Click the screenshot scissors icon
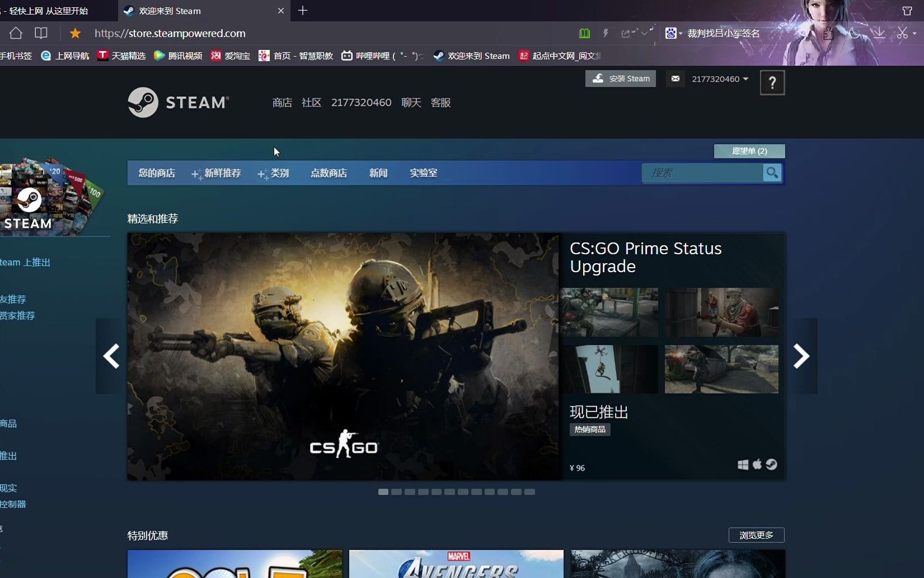Screen dimensions: 924x578 [x=902, y=34]
